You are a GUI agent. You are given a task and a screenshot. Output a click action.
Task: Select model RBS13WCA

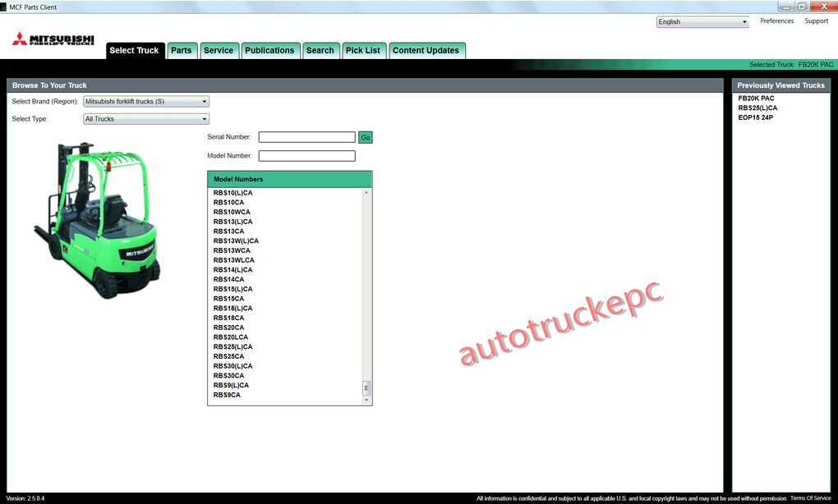coord(232,250)
